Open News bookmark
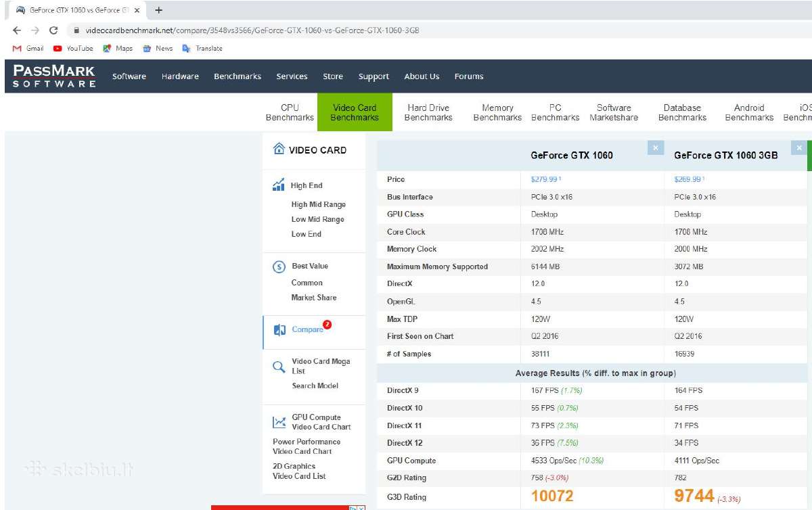The width and height of the screenshot is (812, 510). point(157,48)
